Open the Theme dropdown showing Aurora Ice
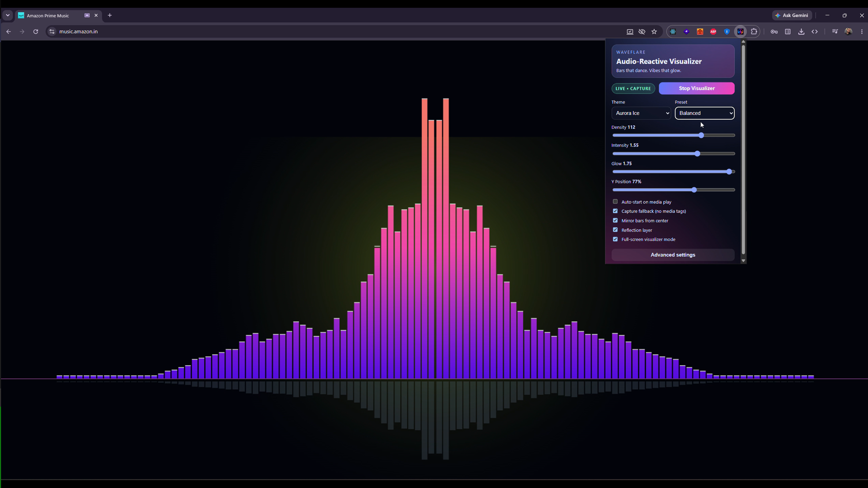The height and width of the screenshot is (488, 868). (641, 113)
